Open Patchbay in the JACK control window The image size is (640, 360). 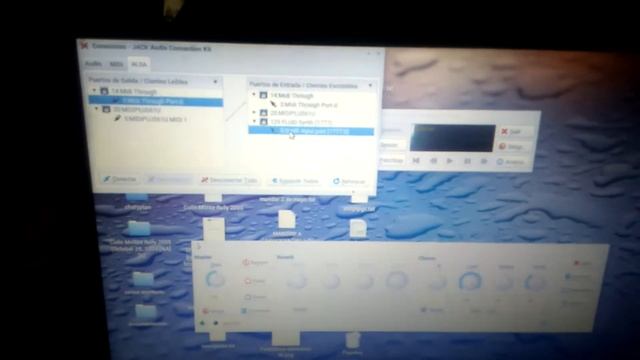[391, 160]
